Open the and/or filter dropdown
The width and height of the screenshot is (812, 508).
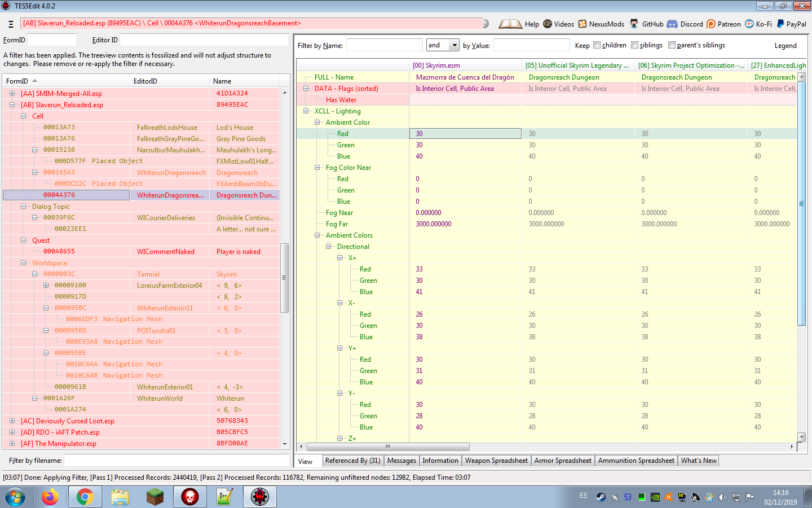pyautogui.click(x=454, y=45)
